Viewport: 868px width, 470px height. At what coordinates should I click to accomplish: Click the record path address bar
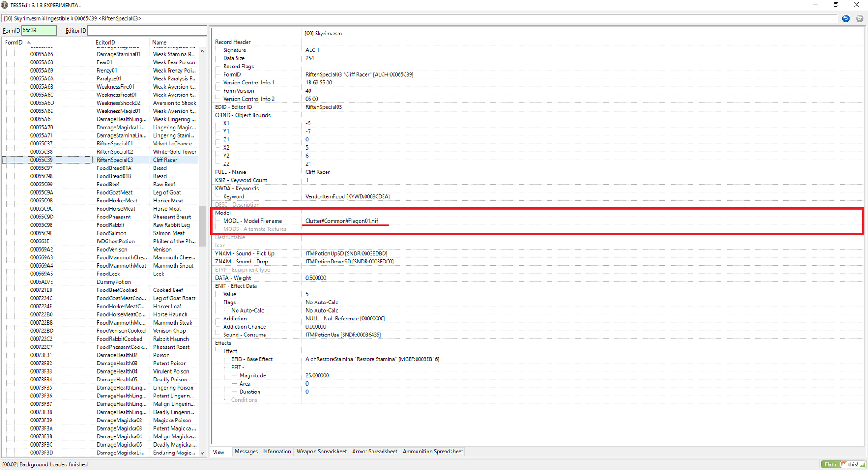420,18
